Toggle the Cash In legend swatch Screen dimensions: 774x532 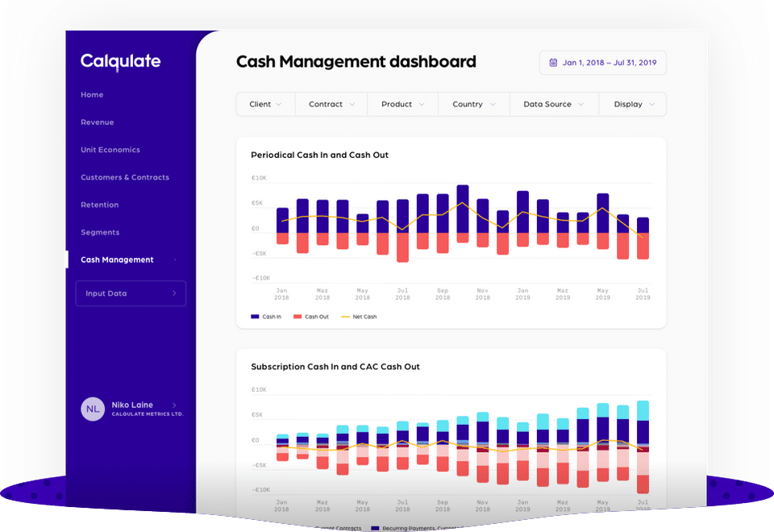pyautogui.click(x=256, y=317)
